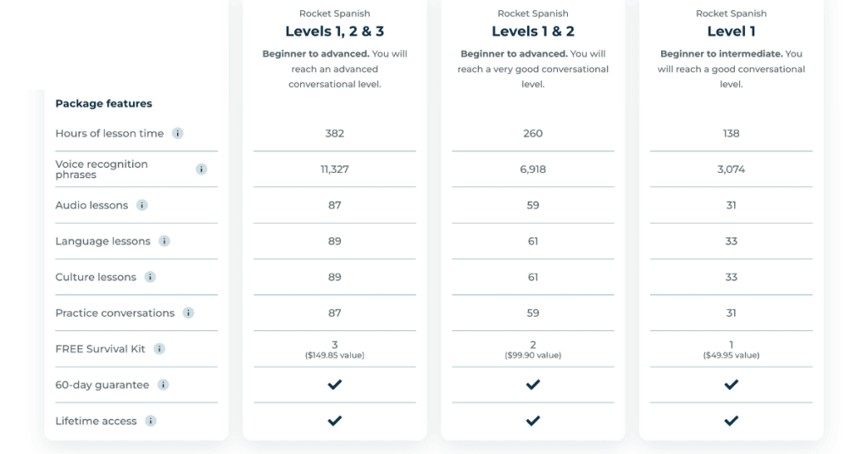Click Lifetime access checkmark under Level 1
Image resolution: width=868 pixels, height=454 pixels.
pyautogui.click(x=732, y=421)
